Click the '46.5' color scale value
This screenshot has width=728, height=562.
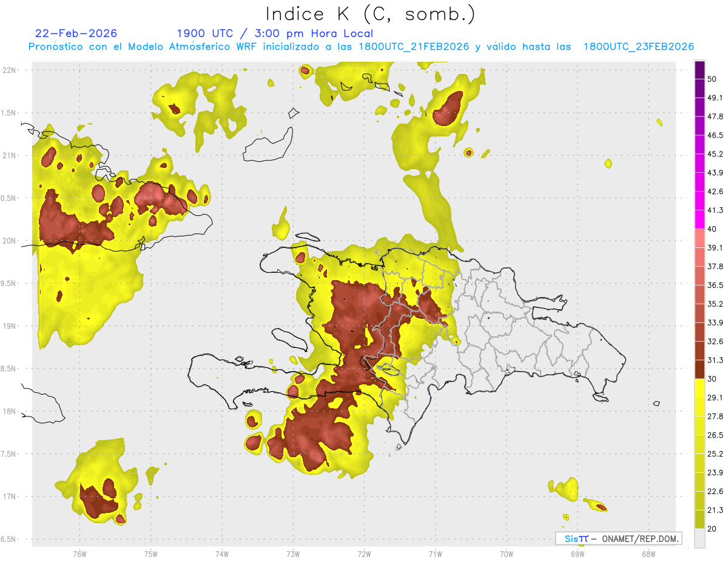(715, 135)
